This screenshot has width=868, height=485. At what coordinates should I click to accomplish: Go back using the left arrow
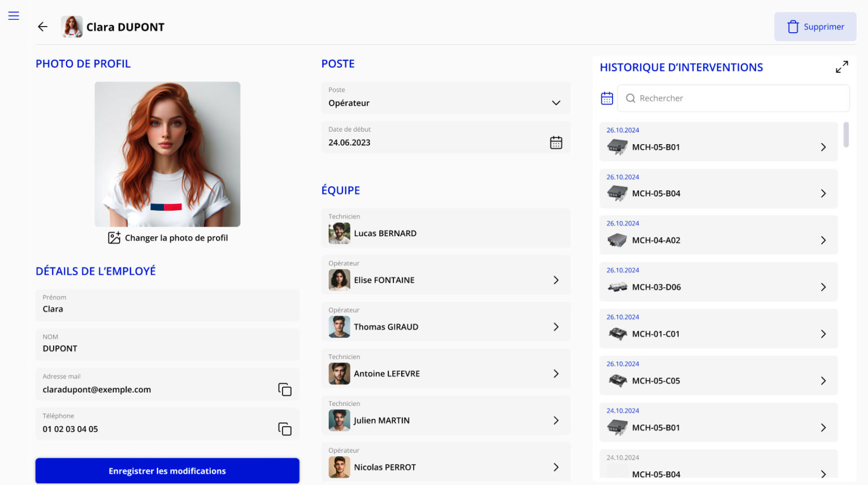[x=42, y=27]
